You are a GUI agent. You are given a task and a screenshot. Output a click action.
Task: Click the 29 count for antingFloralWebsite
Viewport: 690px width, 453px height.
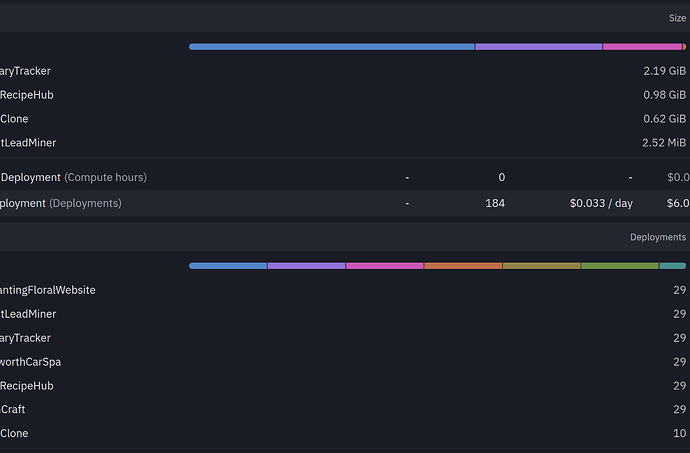click(x=679, y=290)
